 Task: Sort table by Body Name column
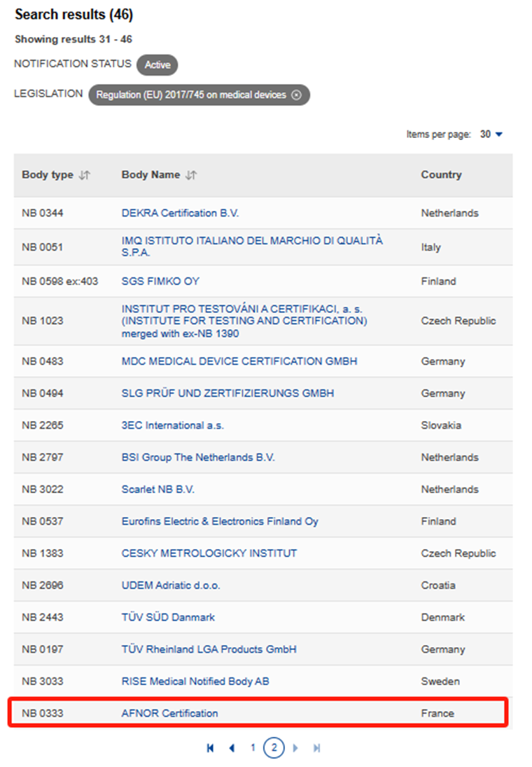pyautogui.click(x=191, y=175)
